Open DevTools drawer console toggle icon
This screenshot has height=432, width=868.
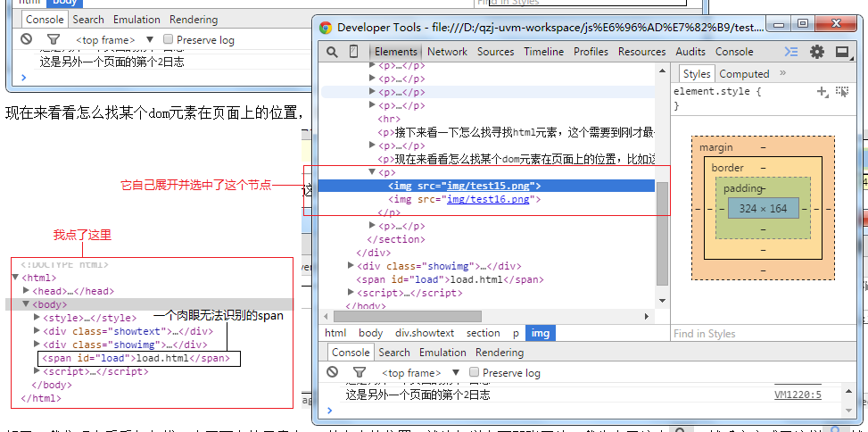pyautogui.click(x=791, y=52)
